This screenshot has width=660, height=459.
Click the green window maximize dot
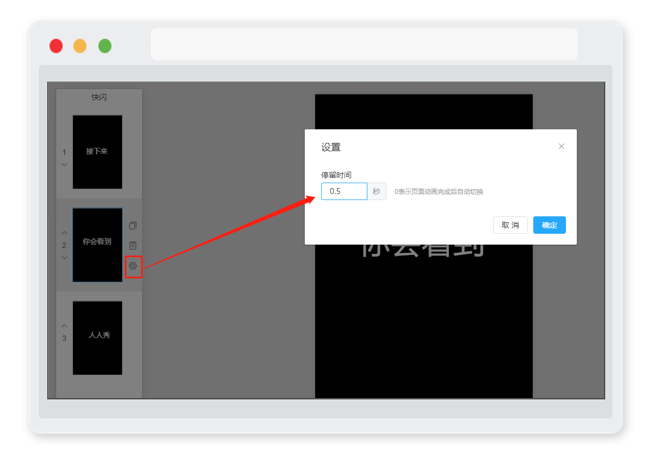[105, 45]
